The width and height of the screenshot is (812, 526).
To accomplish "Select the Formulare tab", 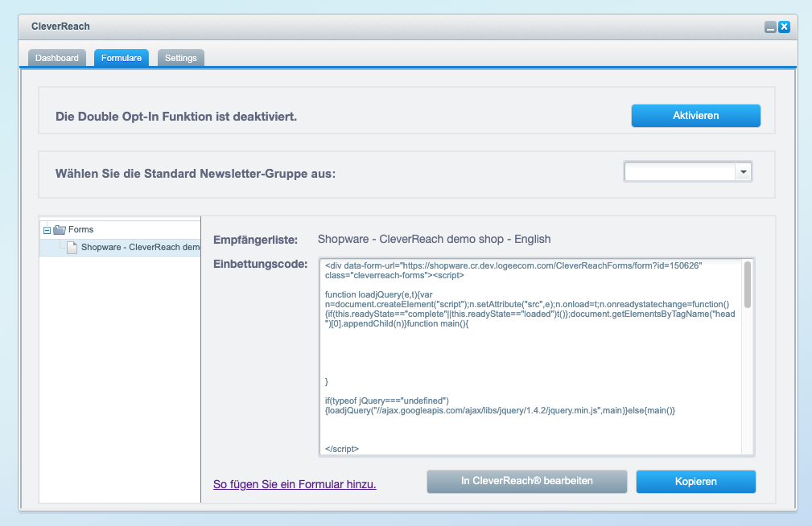I will 122,58.
